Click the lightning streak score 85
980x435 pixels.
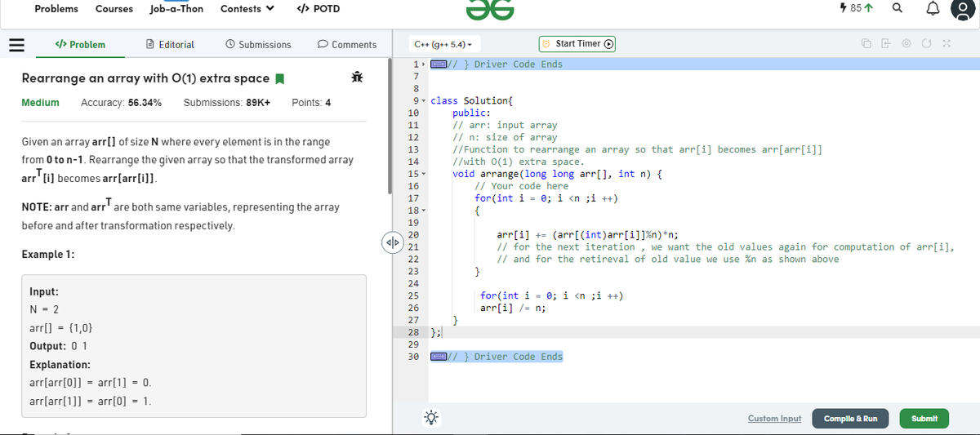click(x=857, y=9)
